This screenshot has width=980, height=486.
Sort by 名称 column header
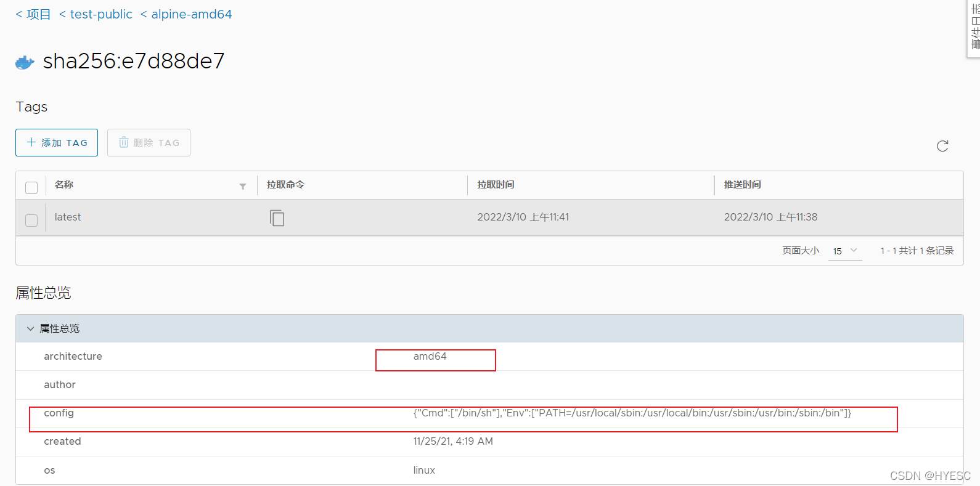pos(64,185)
